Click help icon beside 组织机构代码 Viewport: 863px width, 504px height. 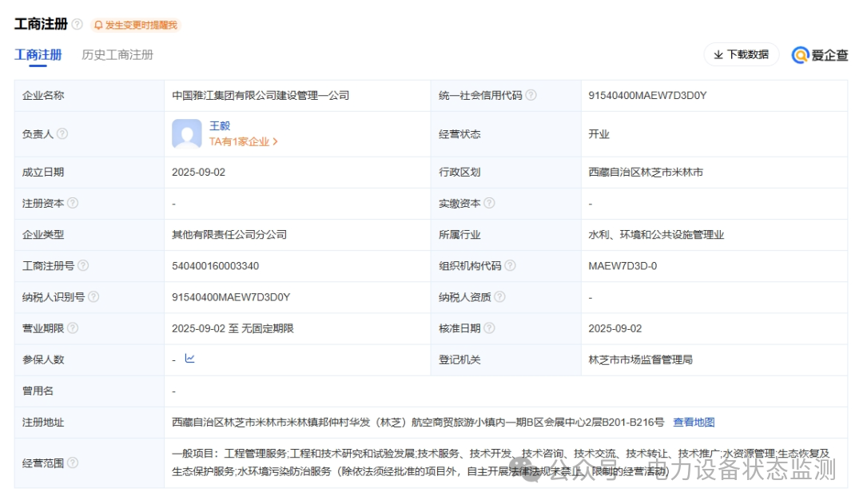point(510,266)
